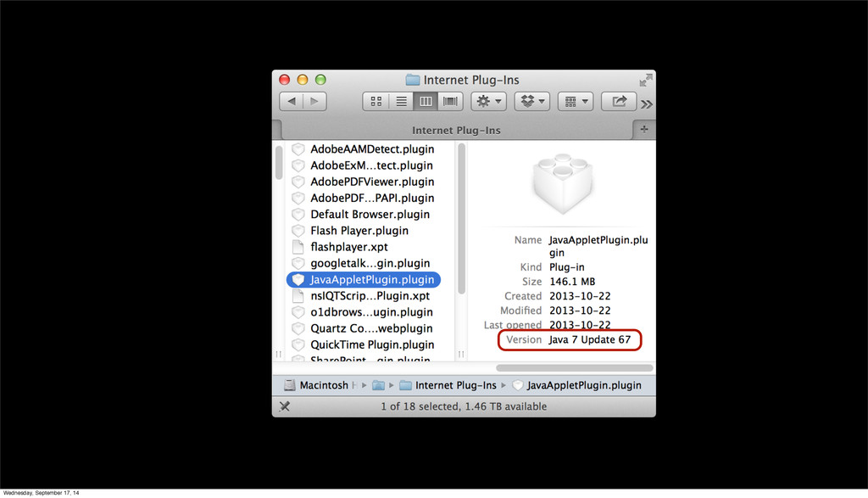Viewport: 868px width, 498px height.
Task: Go back with the left arrow button
Action: pos(292,101)
